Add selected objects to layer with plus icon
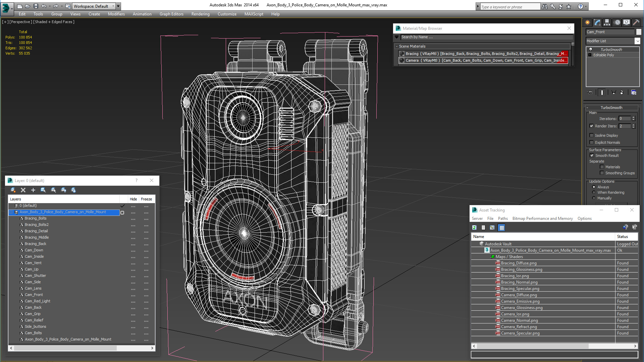The image size is (644, 362). [x=33, y=190]
